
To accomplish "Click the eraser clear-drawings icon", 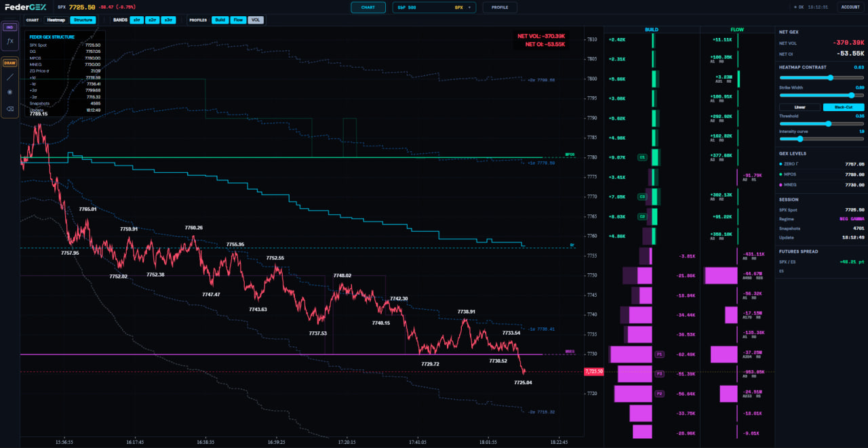I will tap(9, 108).
